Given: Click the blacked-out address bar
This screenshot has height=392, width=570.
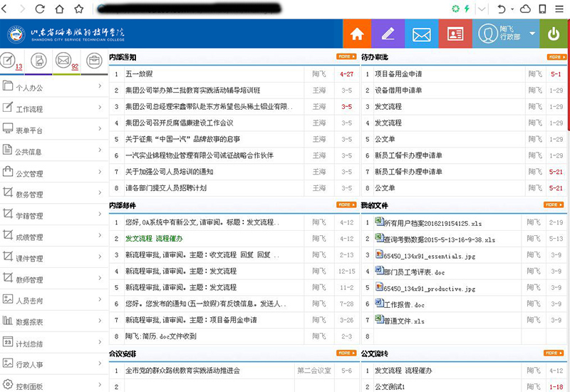Looking at the screenshot, I should [189, 9].
